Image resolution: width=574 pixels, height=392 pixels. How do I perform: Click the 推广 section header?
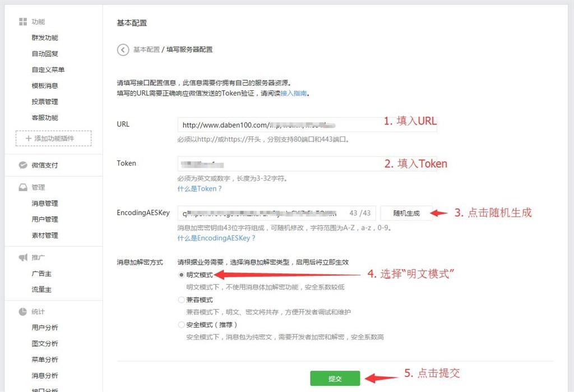click(38, 257)
